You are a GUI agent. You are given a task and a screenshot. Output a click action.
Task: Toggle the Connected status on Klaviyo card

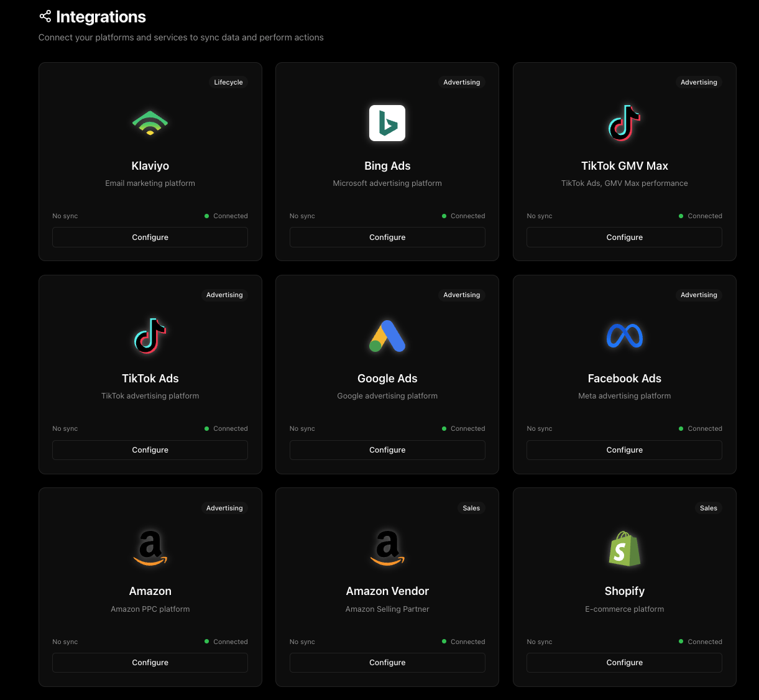tap(226, 216)
